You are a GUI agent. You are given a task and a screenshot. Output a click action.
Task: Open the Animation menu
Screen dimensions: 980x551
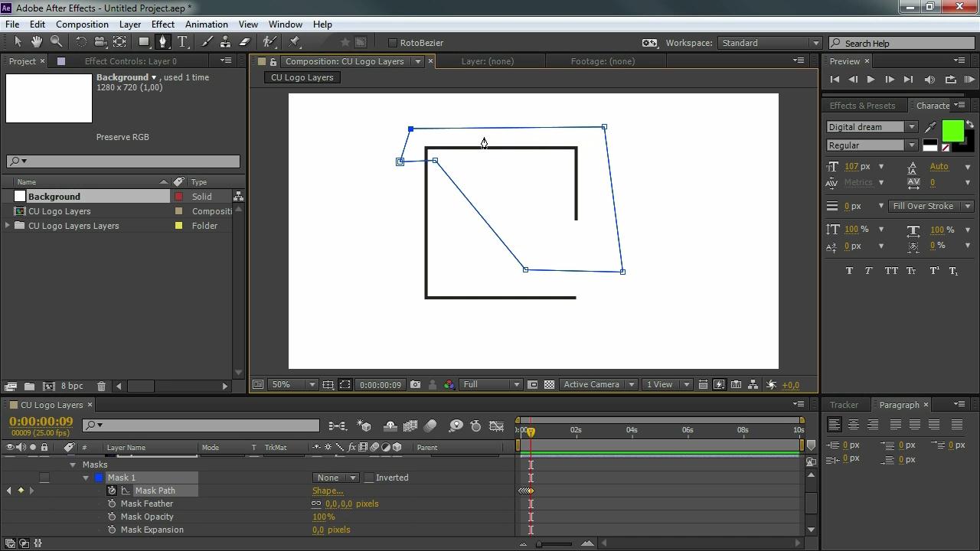[206, 24]
